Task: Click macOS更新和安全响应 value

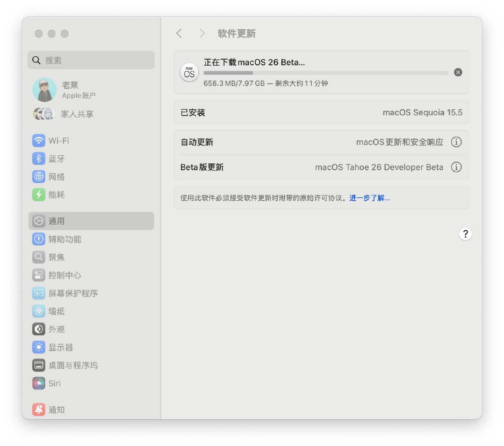Action: [x=399, y=142]
